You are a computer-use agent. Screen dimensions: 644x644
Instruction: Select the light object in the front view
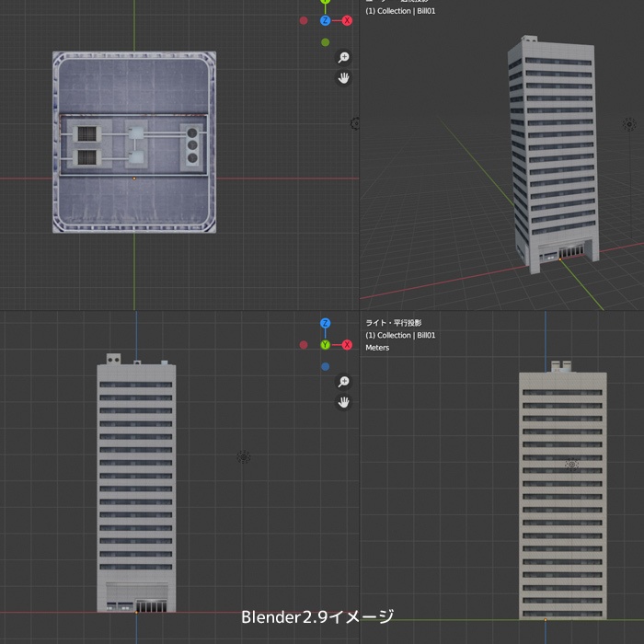244,456
